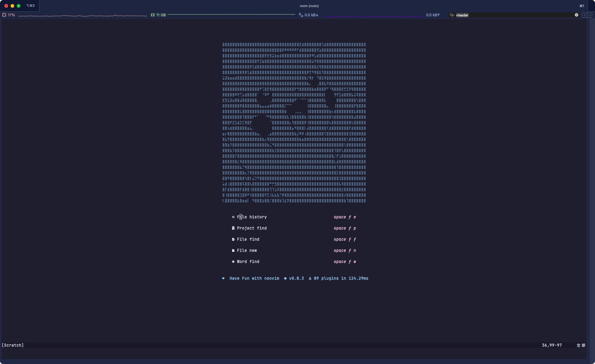Open File history with space f e
Image resolution: width=595 pixels, height=364 pixels.
click(252, 217)
